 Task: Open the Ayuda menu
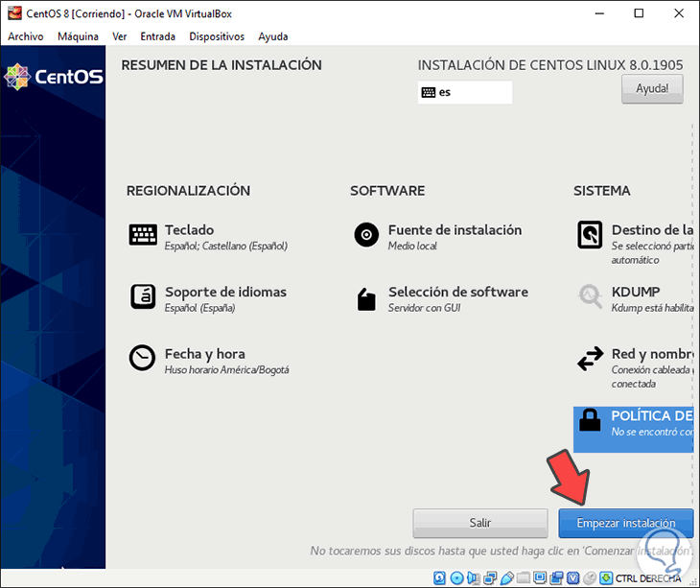pos(272,36)
